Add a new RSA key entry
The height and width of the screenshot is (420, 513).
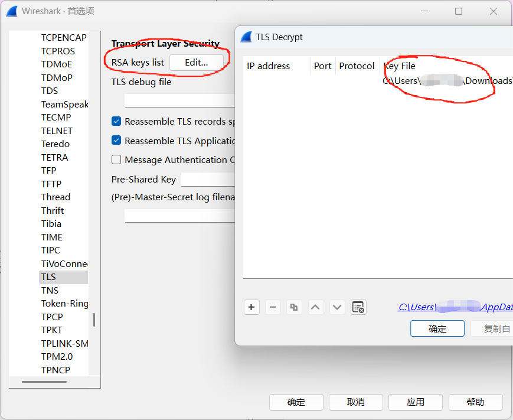(251, 307)
